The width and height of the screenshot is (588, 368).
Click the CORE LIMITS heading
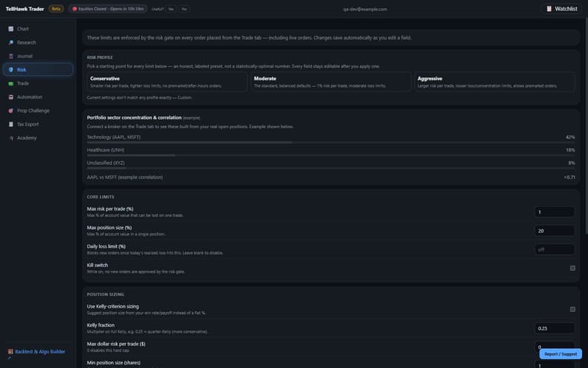[101, 197]
